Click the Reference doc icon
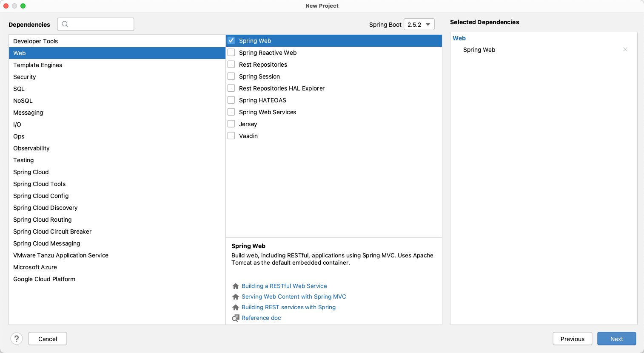 pyautogui.click(x=236, y=318)
